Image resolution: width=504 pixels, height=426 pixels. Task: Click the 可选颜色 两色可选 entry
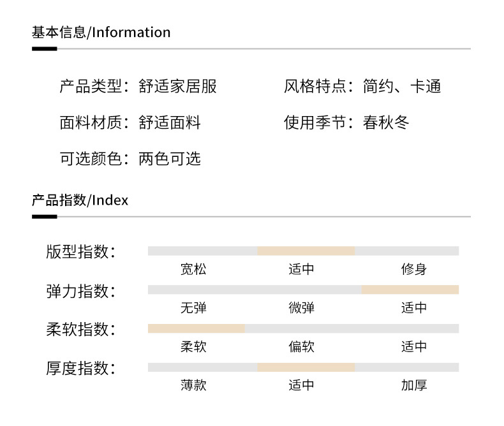(130, 159)
